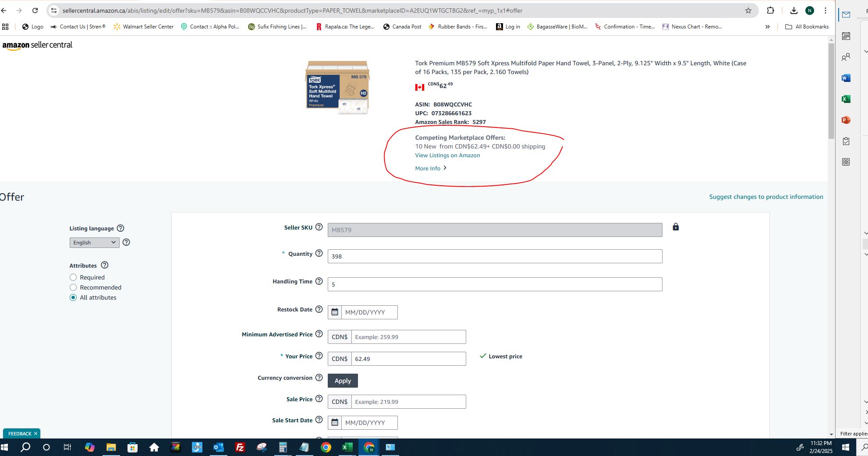The image size is (868, 456).
Task: Bookmark this page with the star icon
Action: (748, 11)
